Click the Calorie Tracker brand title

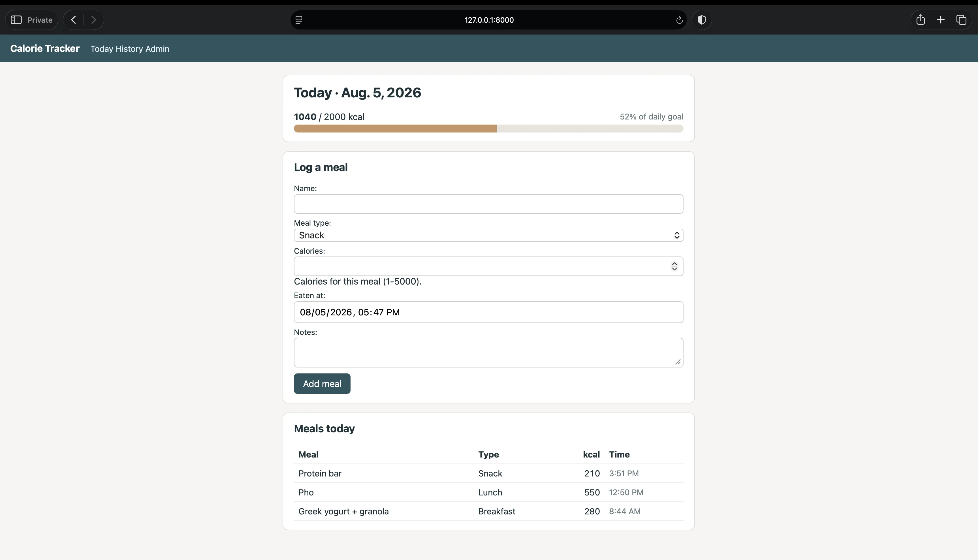[x=45, y=48]
